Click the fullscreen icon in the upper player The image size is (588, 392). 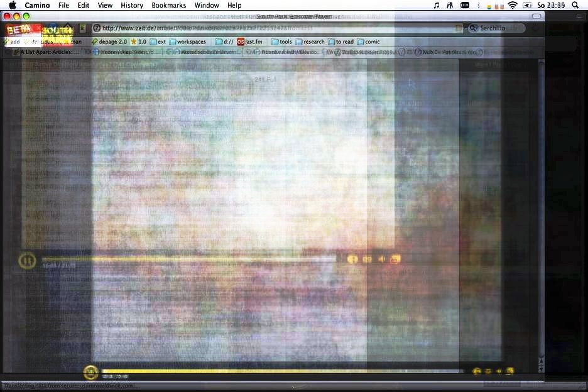click(395, 259)
